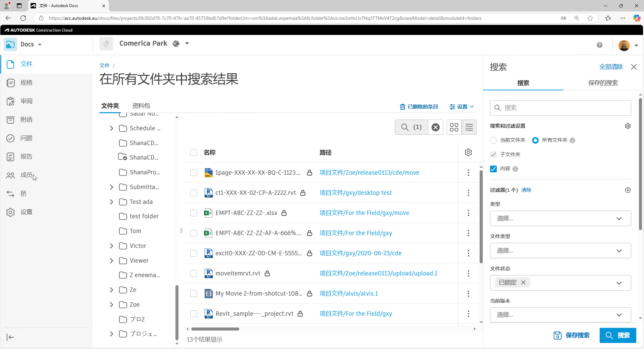Switch to the 资料包 tab
Screen dimensions: 644x349
[141, 106]
